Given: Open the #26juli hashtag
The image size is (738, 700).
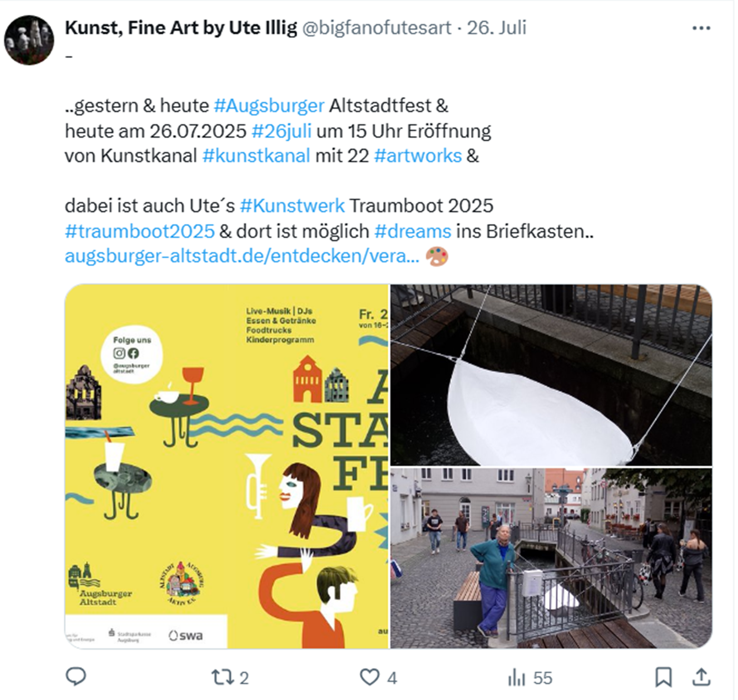Looking at the screenshot, I should (282, 131).
